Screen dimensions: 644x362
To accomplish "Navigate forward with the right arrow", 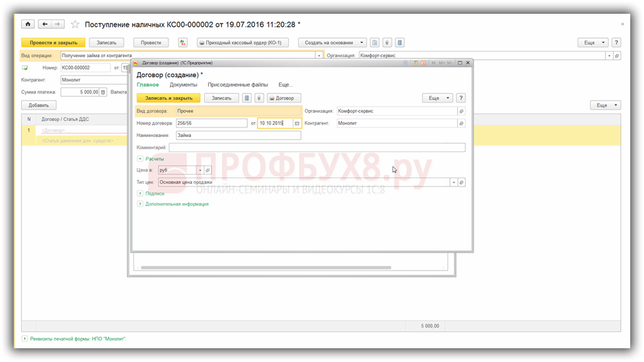I will pos(58,24).
